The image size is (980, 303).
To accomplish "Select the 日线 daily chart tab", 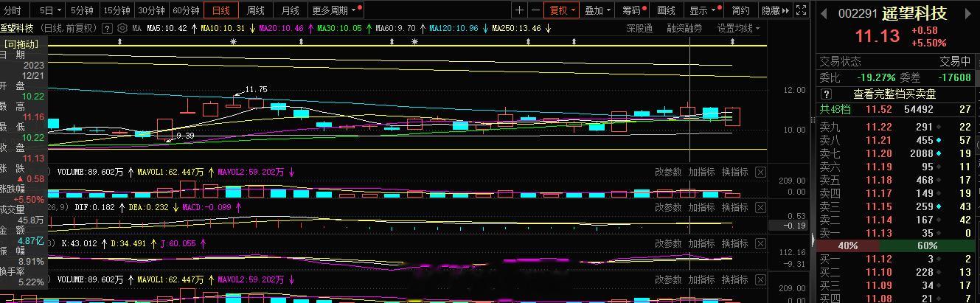I will 221,10.
